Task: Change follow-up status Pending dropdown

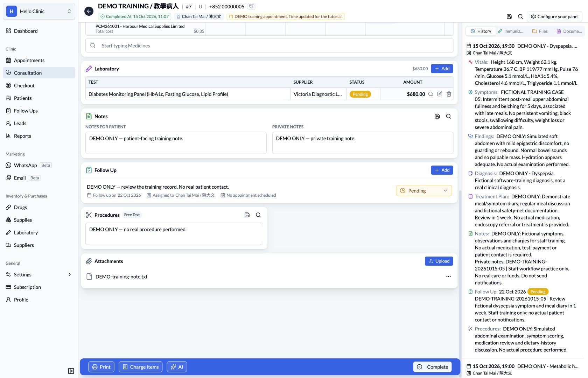Action: [x=424, y=191]
